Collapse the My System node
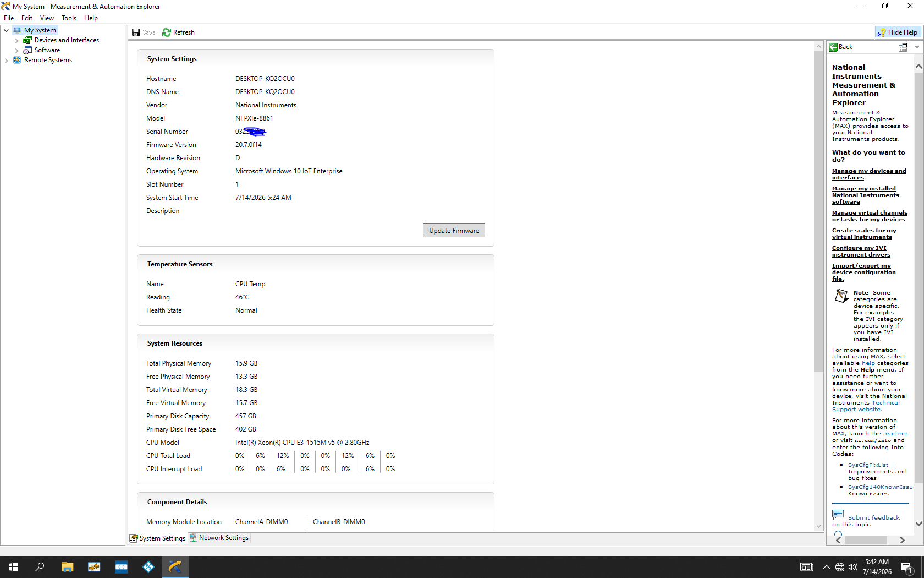 [x=6, y=30]
